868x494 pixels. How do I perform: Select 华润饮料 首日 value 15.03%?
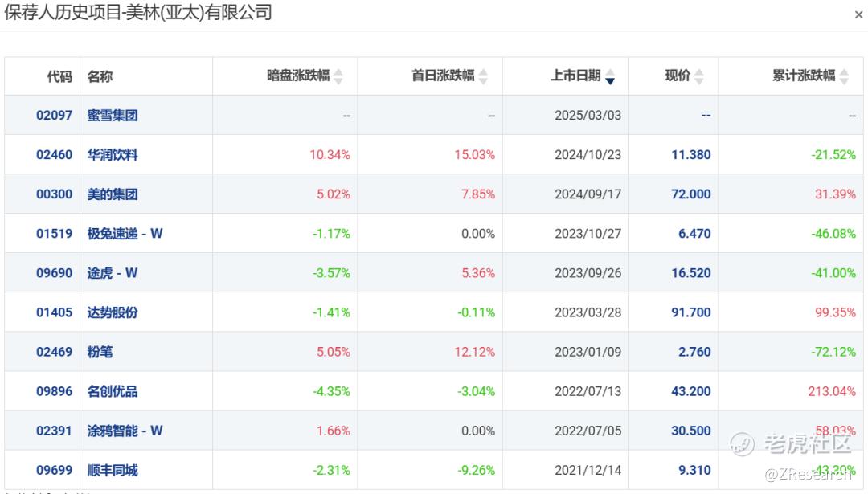pyautogui.click(x=475, y=155)
